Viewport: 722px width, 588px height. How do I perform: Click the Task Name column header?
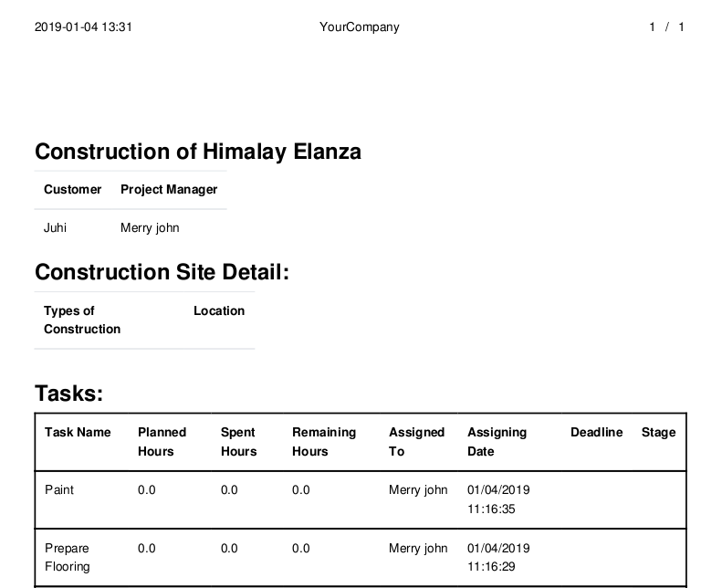pos(78,432)
